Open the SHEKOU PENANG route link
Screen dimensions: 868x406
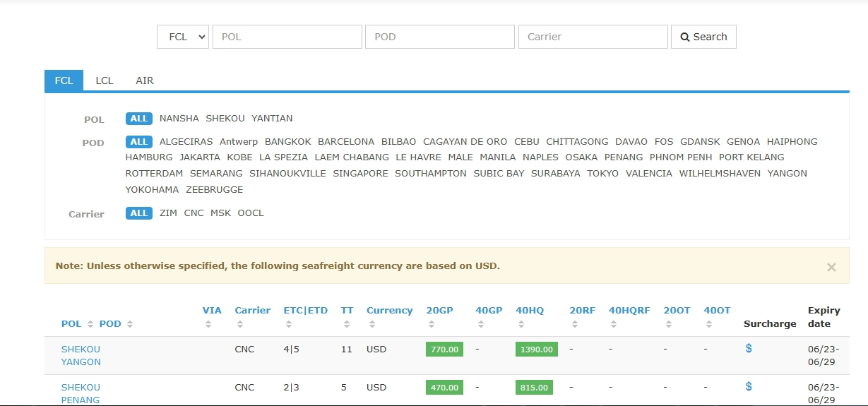click(x=81, y=394)
